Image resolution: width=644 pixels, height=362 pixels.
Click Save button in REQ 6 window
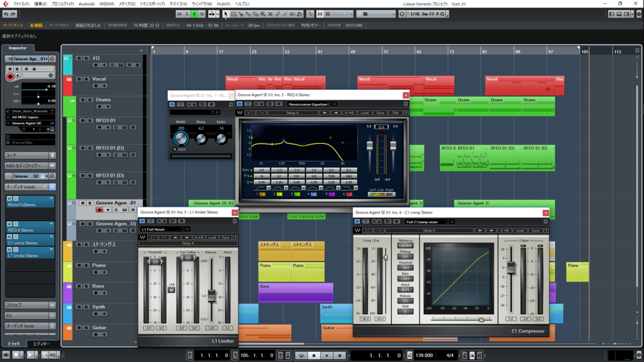point(380,113)
